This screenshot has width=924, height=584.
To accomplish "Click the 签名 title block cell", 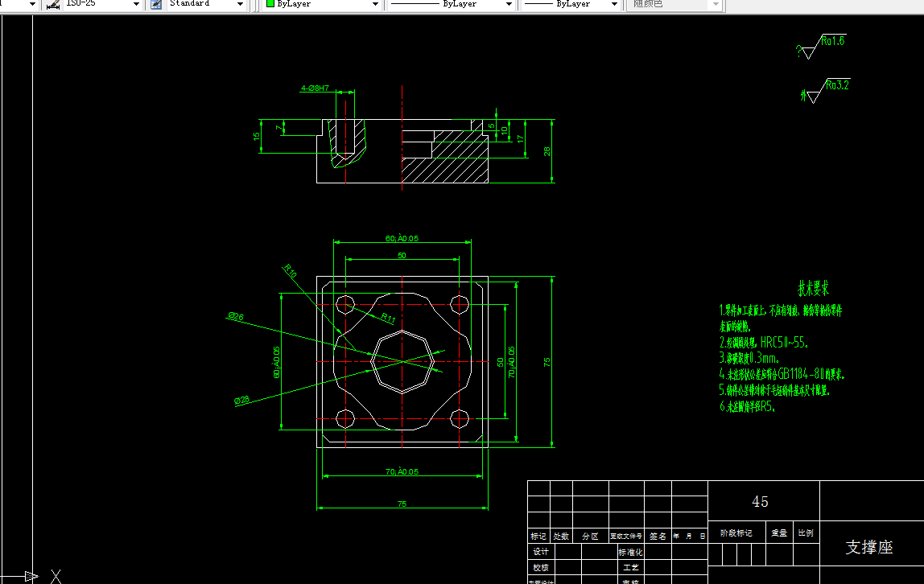I will click(658, 536).
